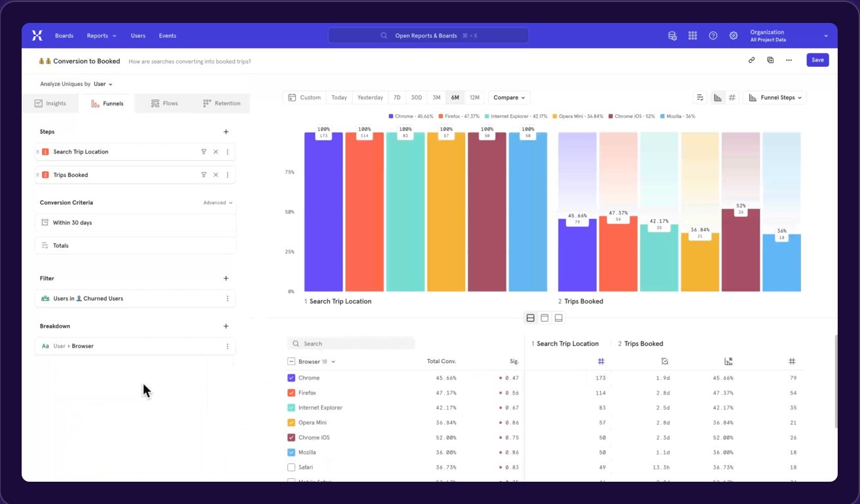Viewport: 860px width, 504px height.
Task: Uncheck the Chrome browser checkbox
Action: point(291,378)
